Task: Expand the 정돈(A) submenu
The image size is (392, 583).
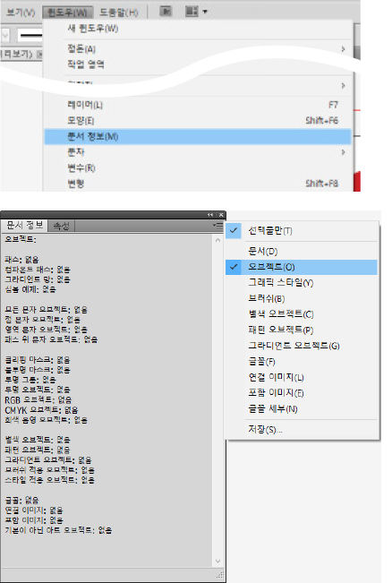Action: pos(197,48)
